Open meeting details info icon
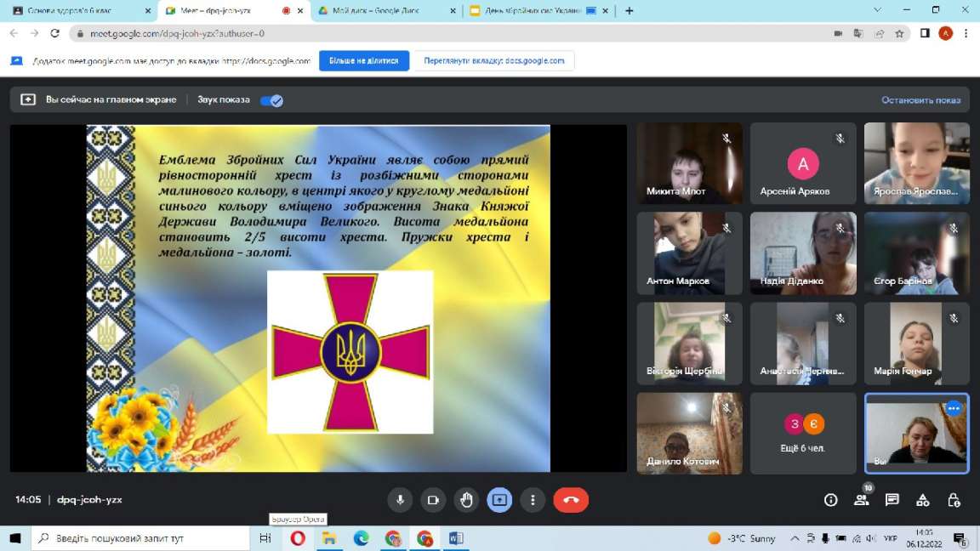Image resolution: width=980 pixels, height=551 pixels. (830, 500)
